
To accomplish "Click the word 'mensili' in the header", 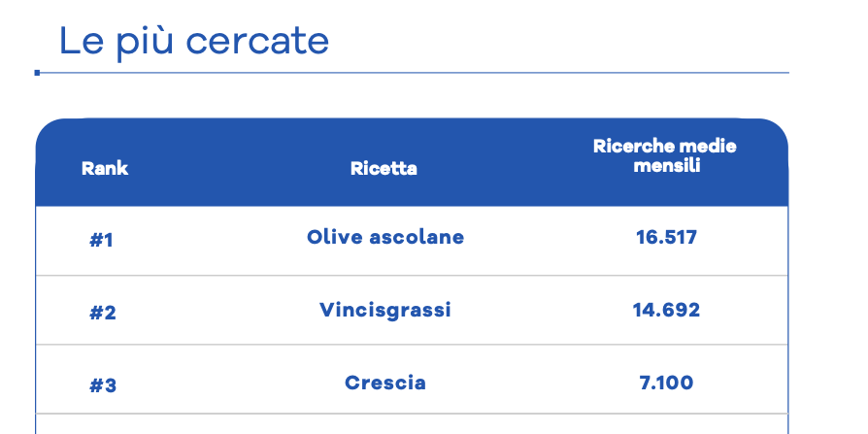I will pos(666,165).
